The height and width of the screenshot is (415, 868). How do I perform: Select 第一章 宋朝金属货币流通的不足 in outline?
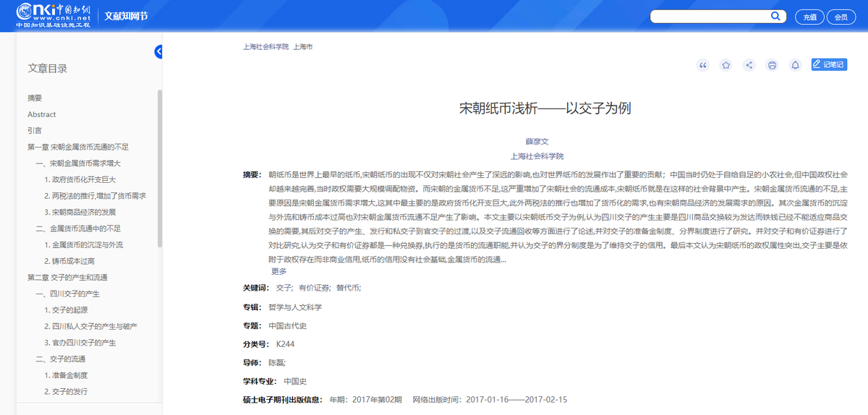[x=77, y=147]
